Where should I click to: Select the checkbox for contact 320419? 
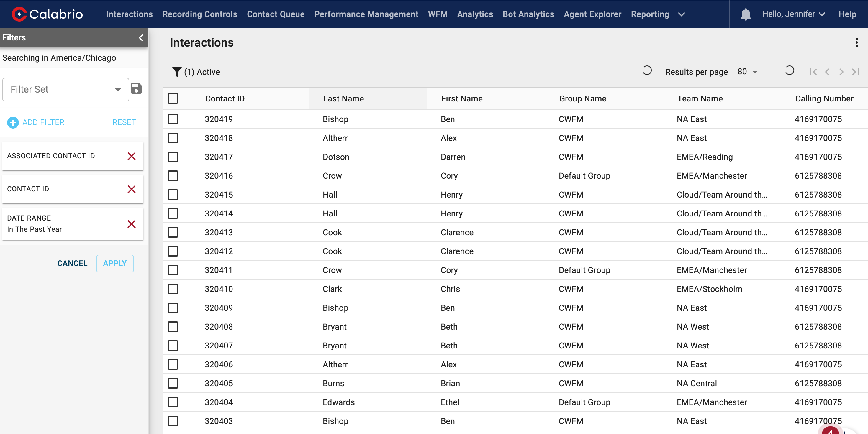173,119
